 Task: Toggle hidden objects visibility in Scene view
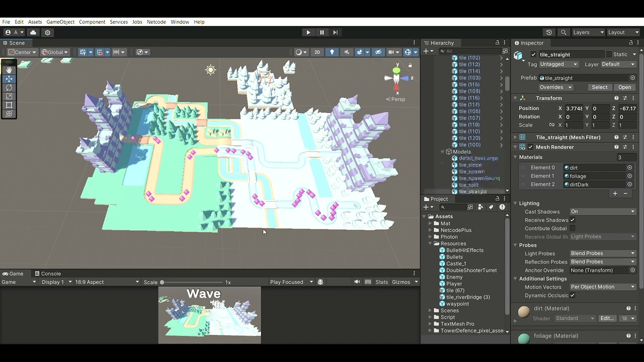(x=378, y=52)
